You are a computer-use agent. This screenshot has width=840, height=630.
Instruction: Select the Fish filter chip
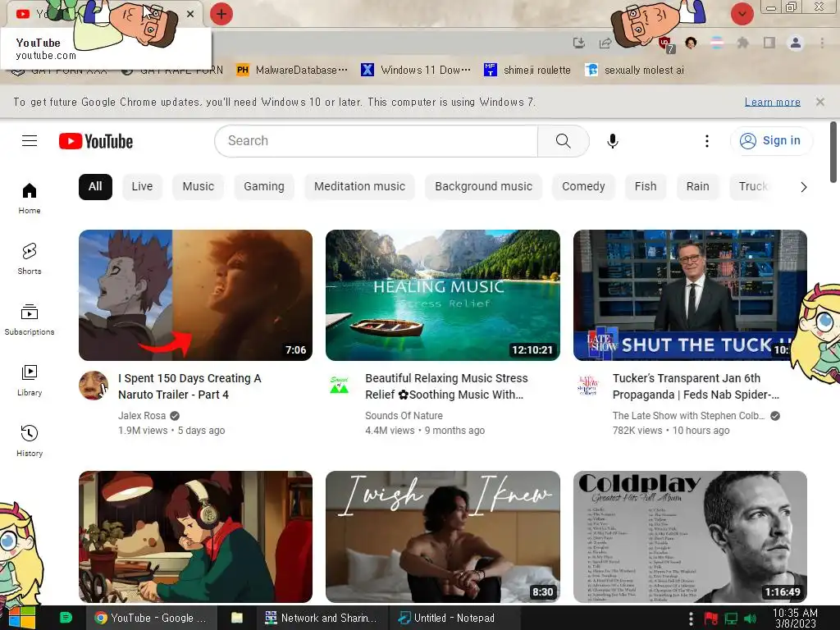[646, 186]
